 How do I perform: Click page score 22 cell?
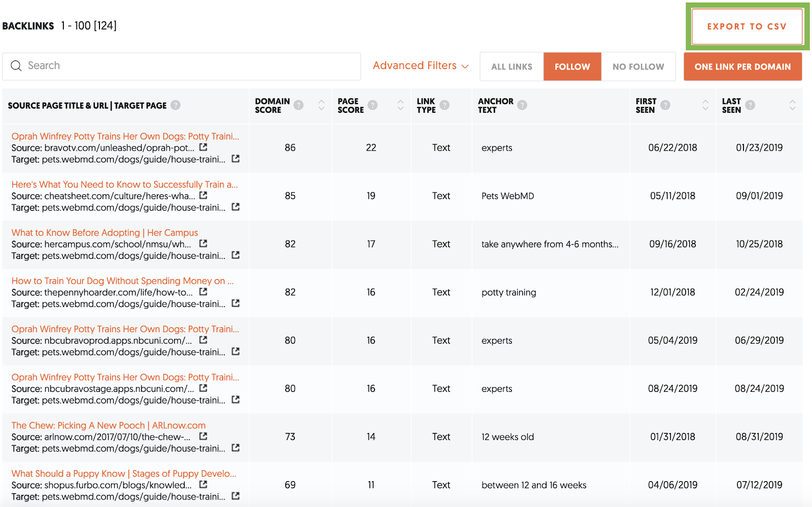click(x=371, y=148)
